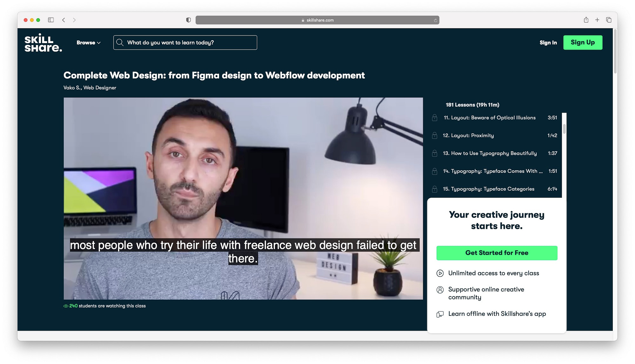
Task: Click the lock icon on lesson 13
Action: (x=435, y=153)
